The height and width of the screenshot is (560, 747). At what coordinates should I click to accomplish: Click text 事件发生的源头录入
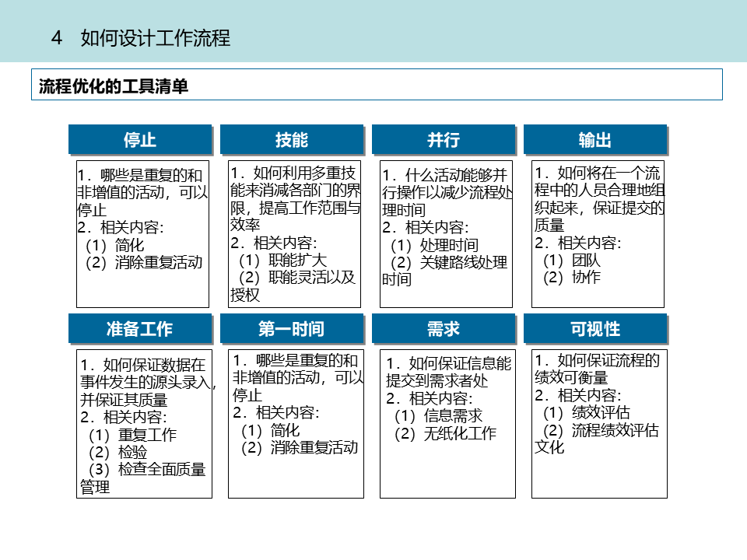point(146,382)
